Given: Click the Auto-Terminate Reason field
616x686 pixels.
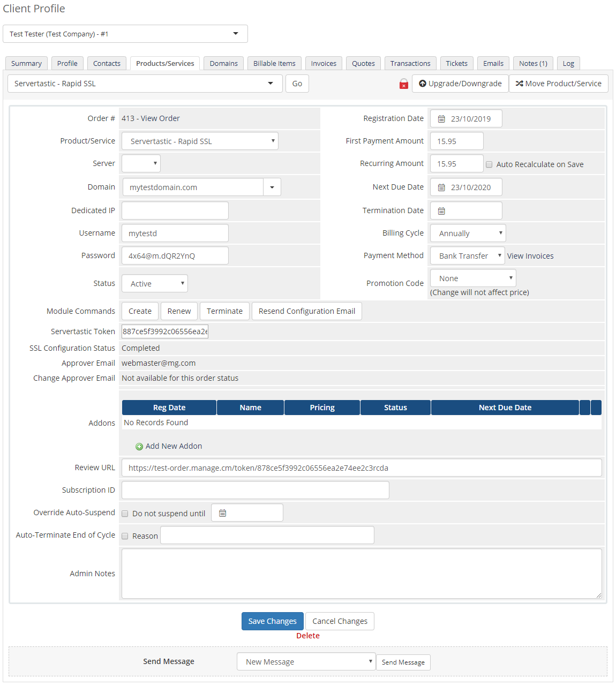Looking at the screenshot, I should 267,535.
